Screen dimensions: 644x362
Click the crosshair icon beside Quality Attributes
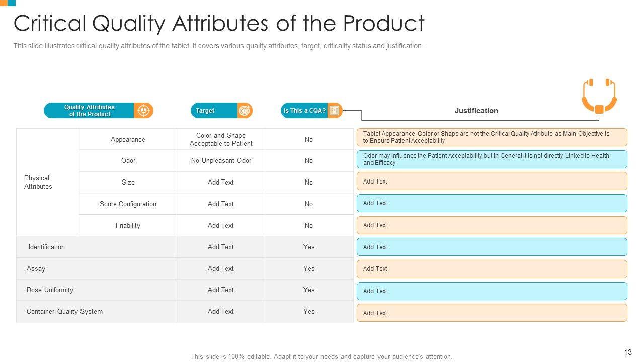tap(144, 111)
